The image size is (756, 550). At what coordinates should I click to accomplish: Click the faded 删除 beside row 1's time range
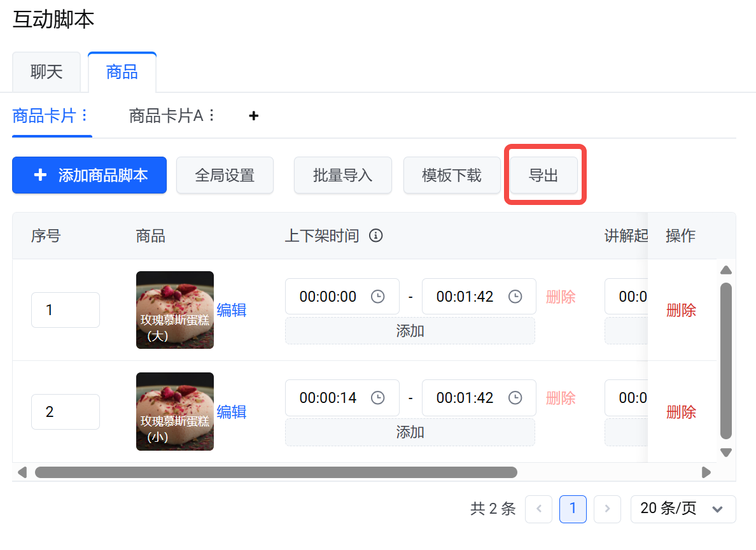[561, 297]
